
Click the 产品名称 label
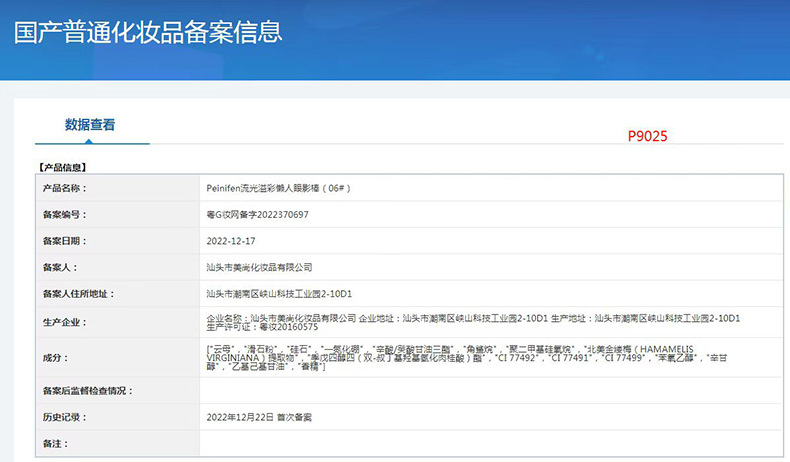(x=64, y=188)
